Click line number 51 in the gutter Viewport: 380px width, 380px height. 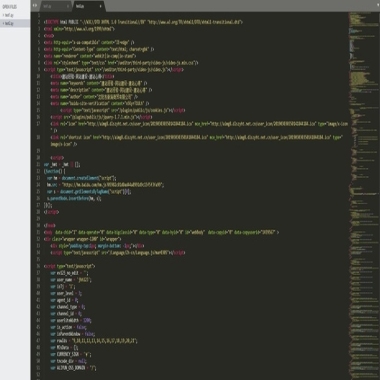click(x=39, y=368)
